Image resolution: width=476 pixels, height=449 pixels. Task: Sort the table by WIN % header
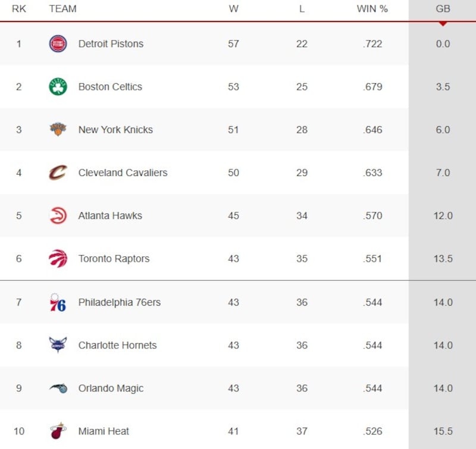(372, 9)
